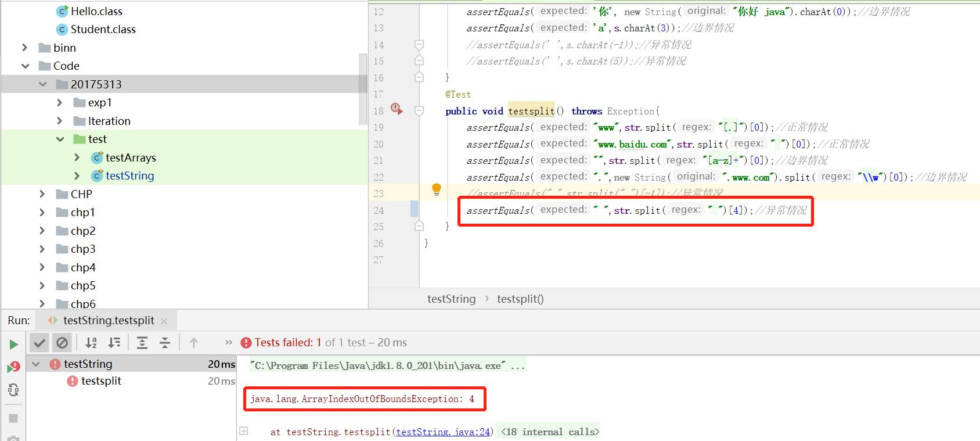Collapse testsplit method fold at line 18

pyautogui.click(x=419, y=110)
